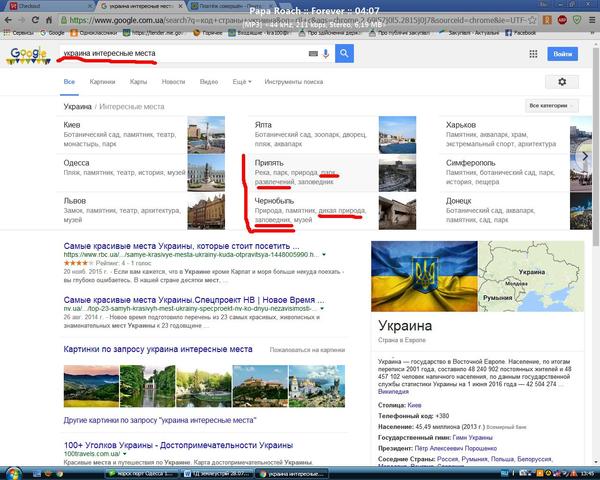The width and height of the screenshot is (600, 480).
Task: Click the blue search magnifier button
Action: click(x=344, y=54)
